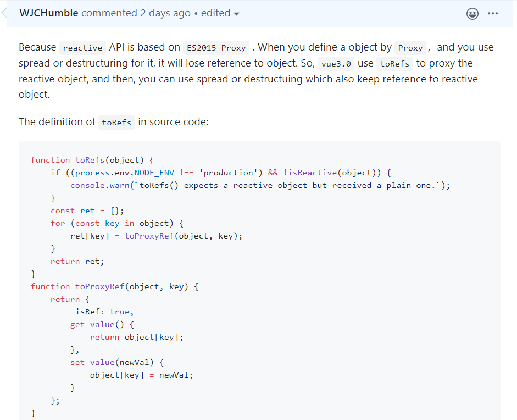Image resolution: width=517 pixels, height=420 pixels.
Task: Click the caret arrow beside edited
Action: point(236,14)
